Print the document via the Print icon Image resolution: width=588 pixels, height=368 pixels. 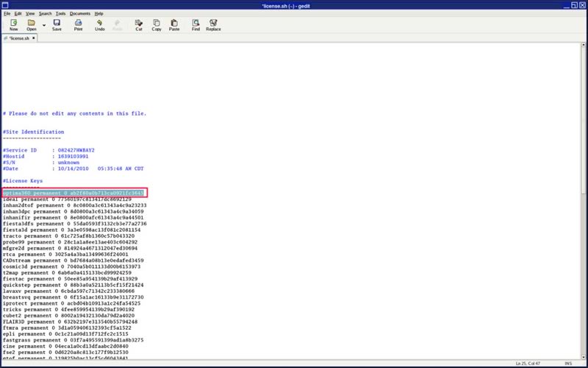pyautogui.click(x=78, y=25)
